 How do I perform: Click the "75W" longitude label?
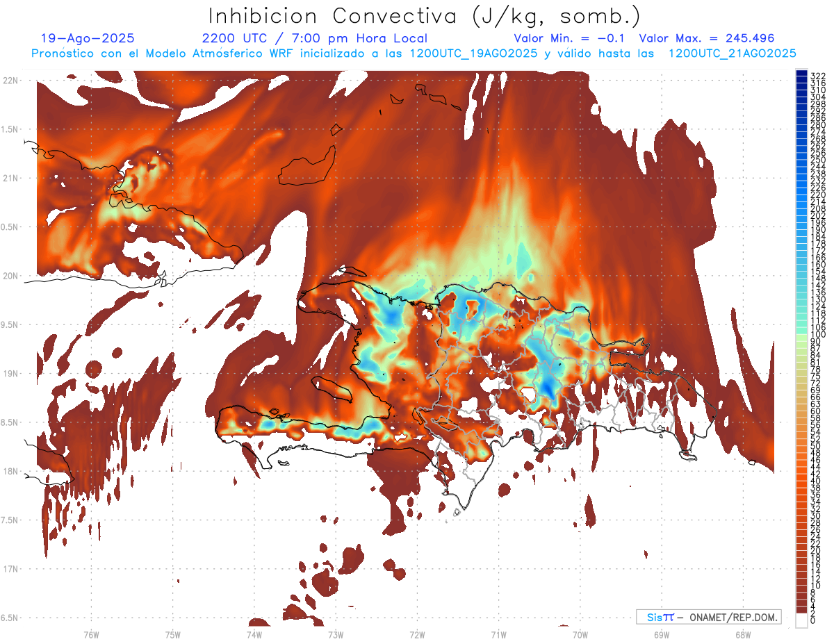(173, 634)
